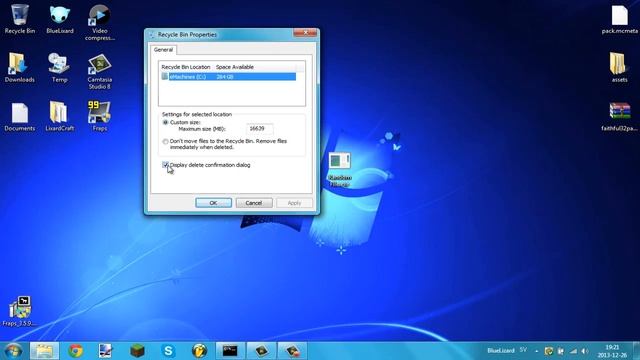Select the Documents desktop icon

pyautogui.click(x=20, y=117)
